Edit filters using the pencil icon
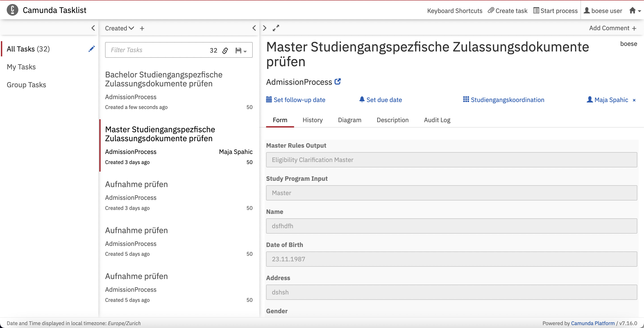This screenshot has height=328, width=644. [91, 49]
